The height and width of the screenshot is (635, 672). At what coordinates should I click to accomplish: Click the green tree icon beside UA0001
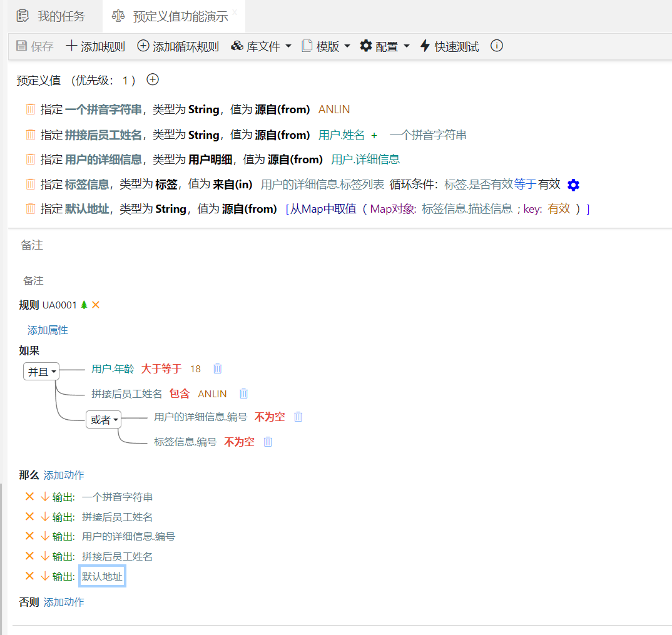(x=84, y=305)
